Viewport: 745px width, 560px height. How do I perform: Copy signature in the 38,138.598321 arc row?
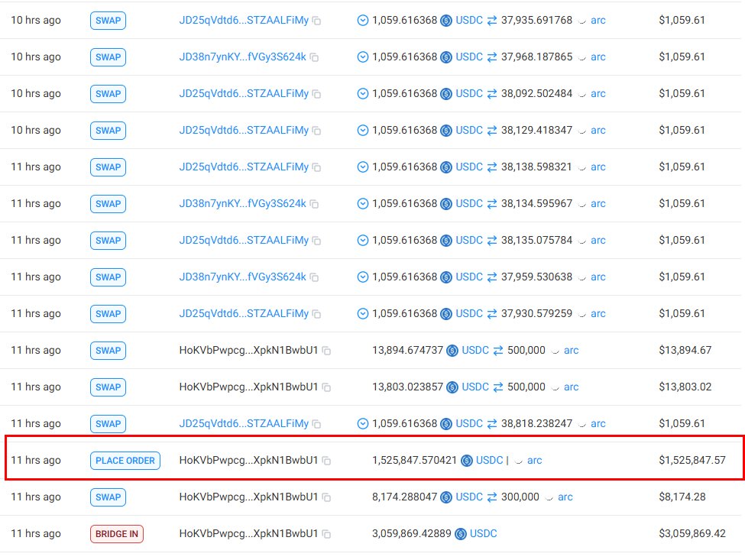[316, 167]
